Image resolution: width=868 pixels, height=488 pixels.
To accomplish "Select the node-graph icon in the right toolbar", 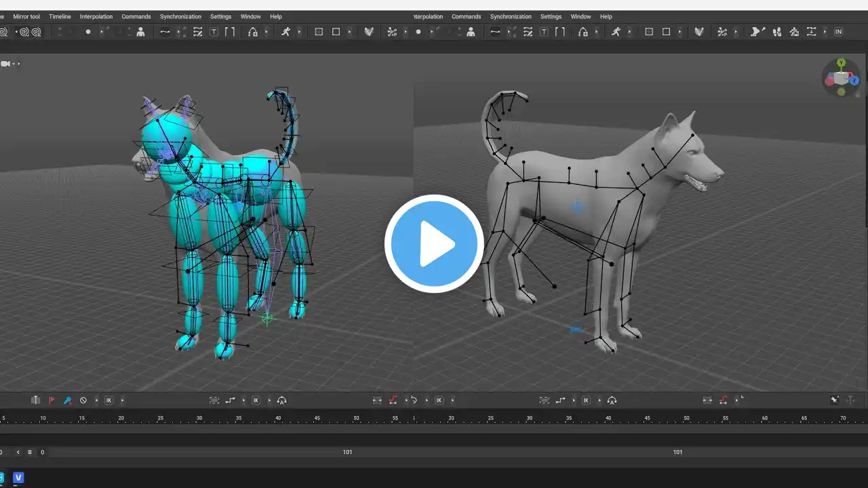I will (722, 32).
